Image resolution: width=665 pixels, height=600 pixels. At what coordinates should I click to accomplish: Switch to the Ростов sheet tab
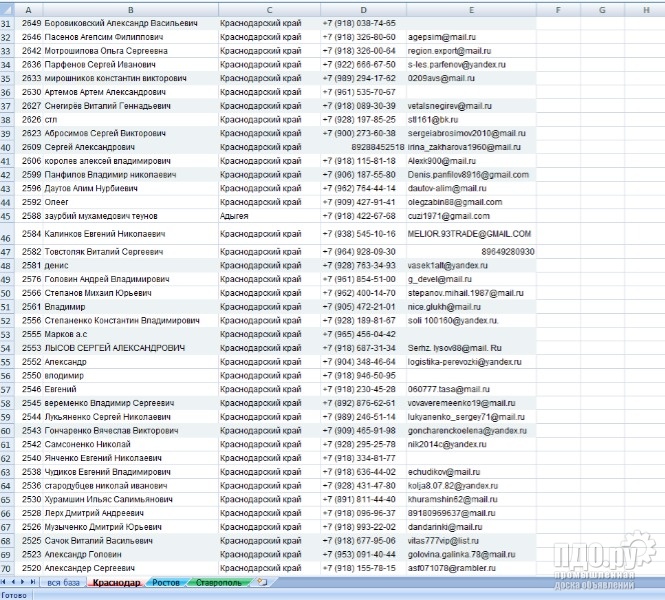click(166, 581)
